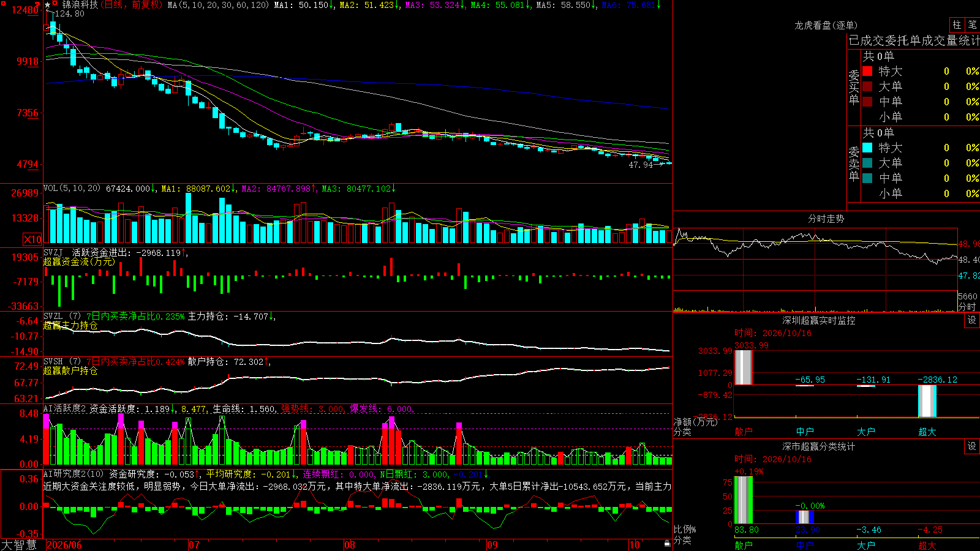
Task: Click the 大智慧 logo at bottom left
Action: pyautogui.click(x=19, y=545)
